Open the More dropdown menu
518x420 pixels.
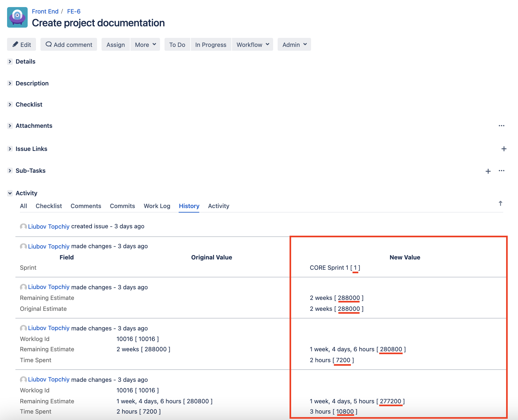[145, 45]
